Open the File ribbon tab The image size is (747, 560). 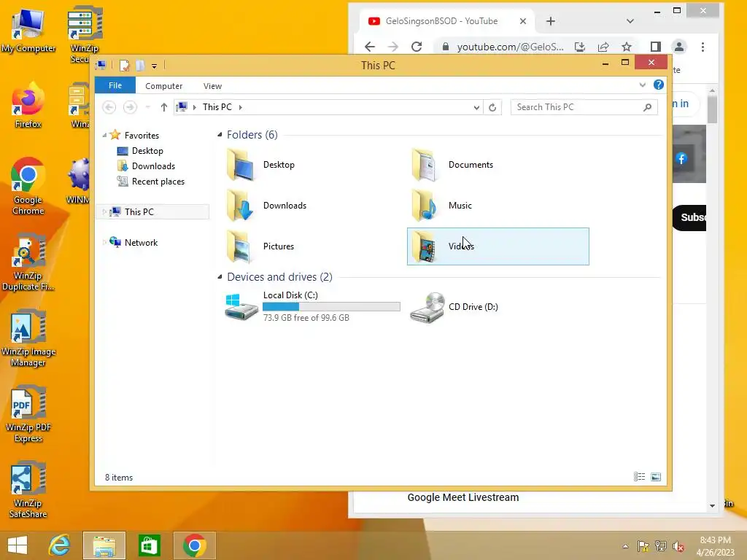pos(115,85)
